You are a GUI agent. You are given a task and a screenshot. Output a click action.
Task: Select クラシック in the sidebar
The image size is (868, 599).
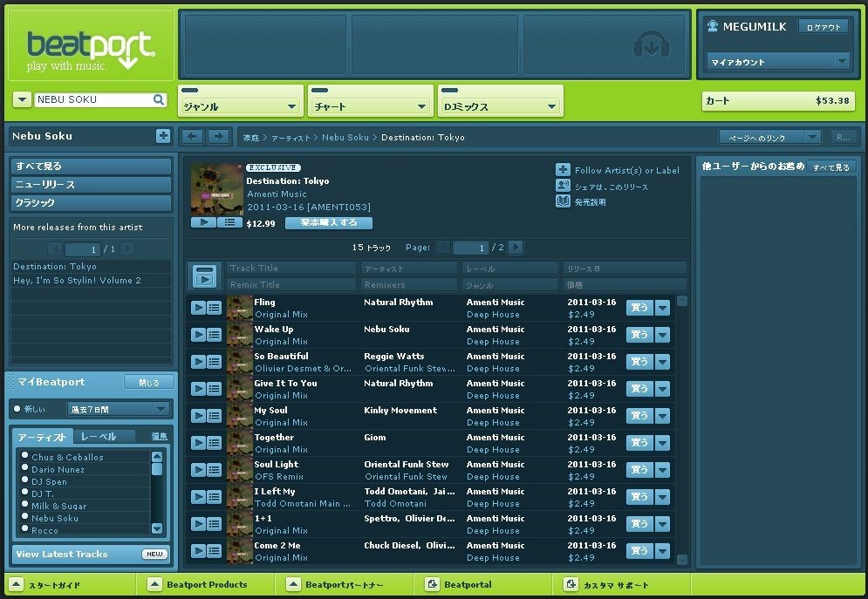pyautogui.click(x=91, y=202)
